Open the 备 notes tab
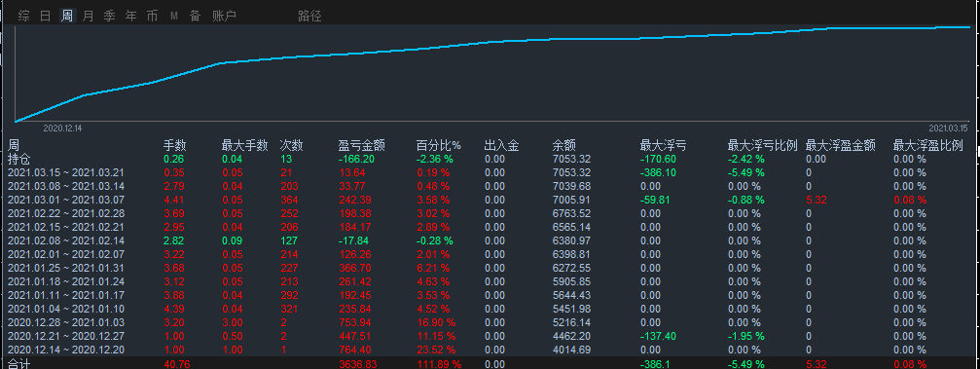The width and height of the screenshot is (980, 369). click(x=195, y=17)
